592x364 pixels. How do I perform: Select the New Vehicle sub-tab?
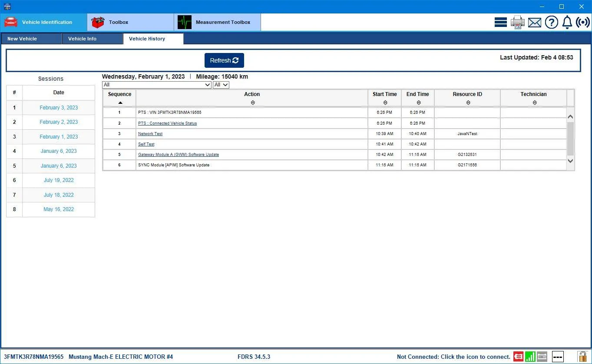(x=31, y=39)
